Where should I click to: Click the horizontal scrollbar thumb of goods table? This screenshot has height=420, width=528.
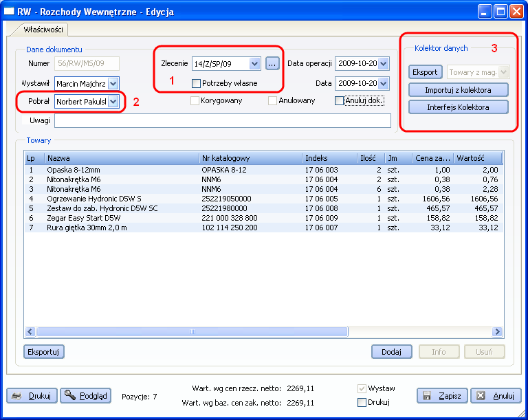click(x=192, y=332)
